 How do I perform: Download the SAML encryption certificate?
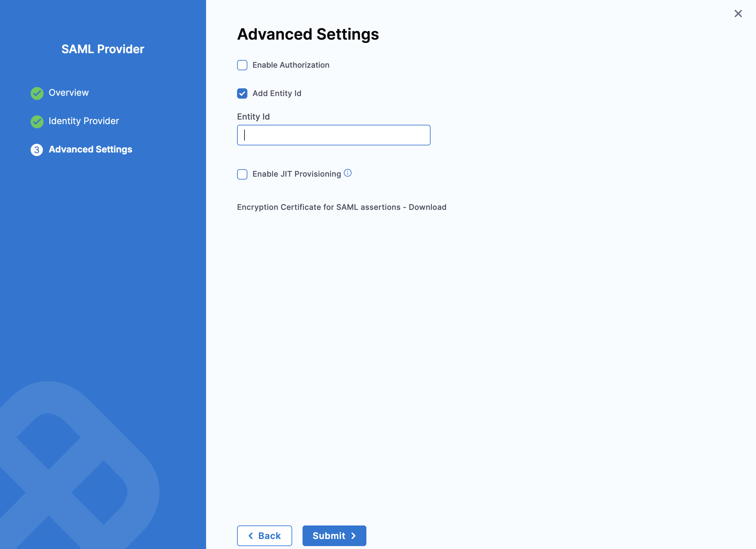[427, 207]
